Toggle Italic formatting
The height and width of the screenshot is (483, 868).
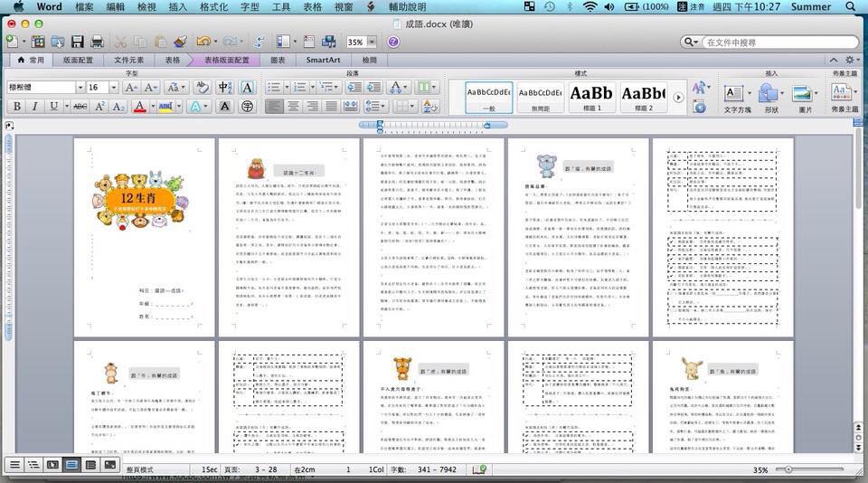(35, 107)
